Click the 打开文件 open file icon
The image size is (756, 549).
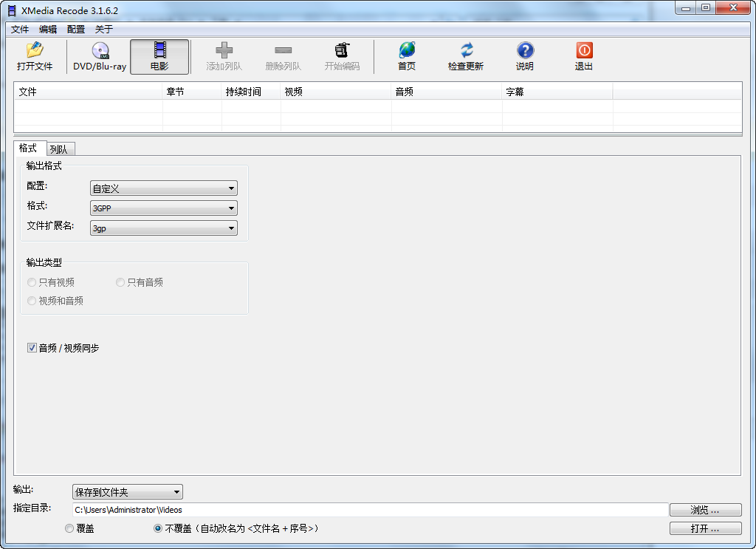tap(34, 50)
